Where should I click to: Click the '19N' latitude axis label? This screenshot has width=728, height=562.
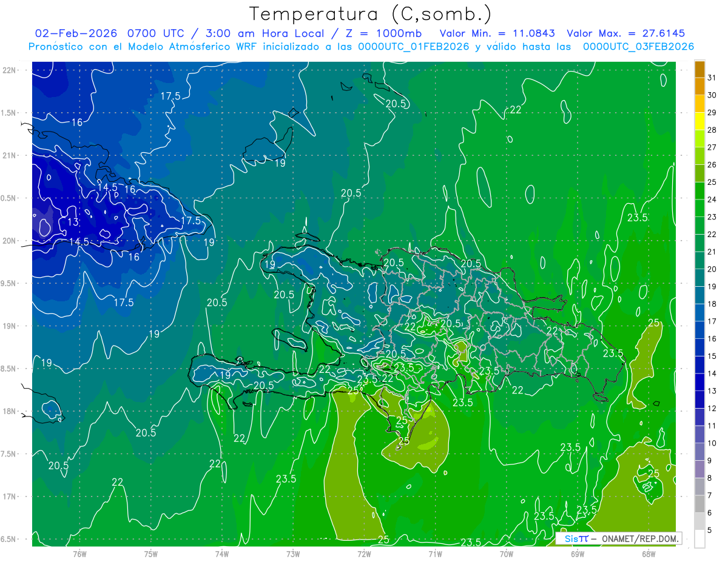[x=10, y=326]
